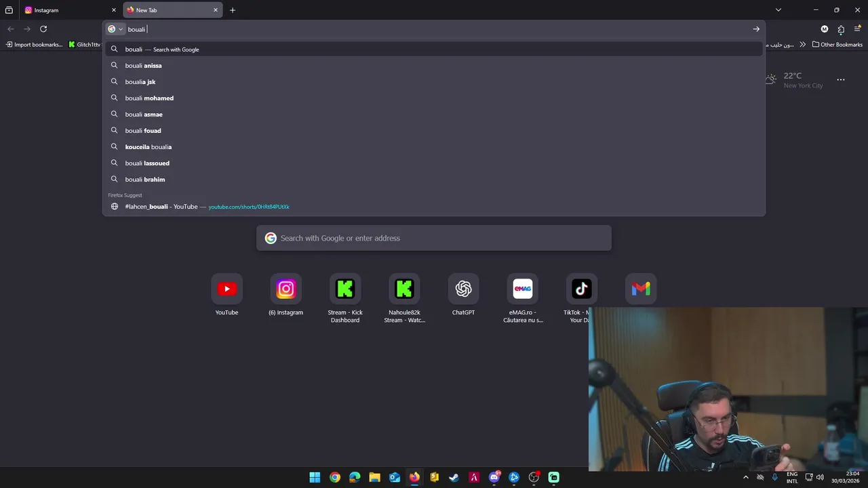The height and width of the screenshot is (488, 868).
Task: Open a new tab with plus button
Action: click(233, 10)
